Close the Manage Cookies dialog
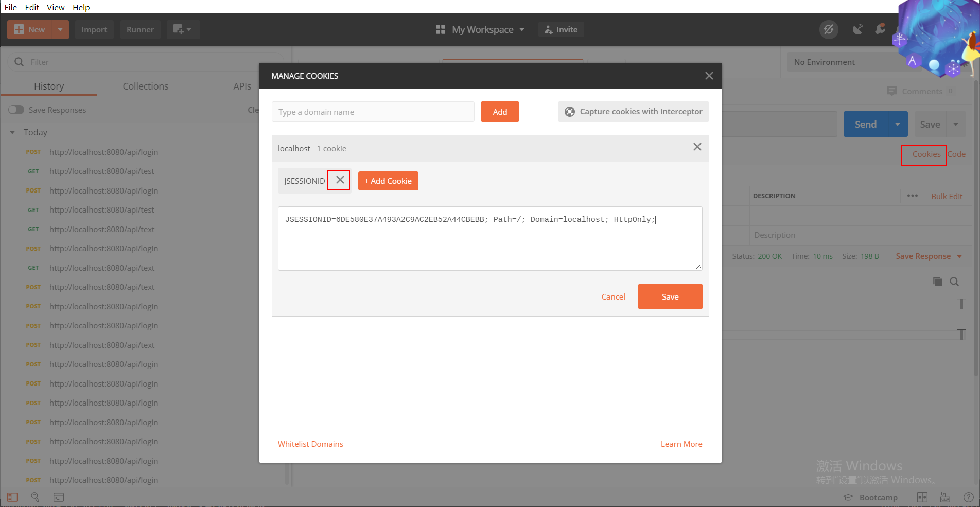The width and height of the screenshot is (980, 507). click(x=709, y=76)
